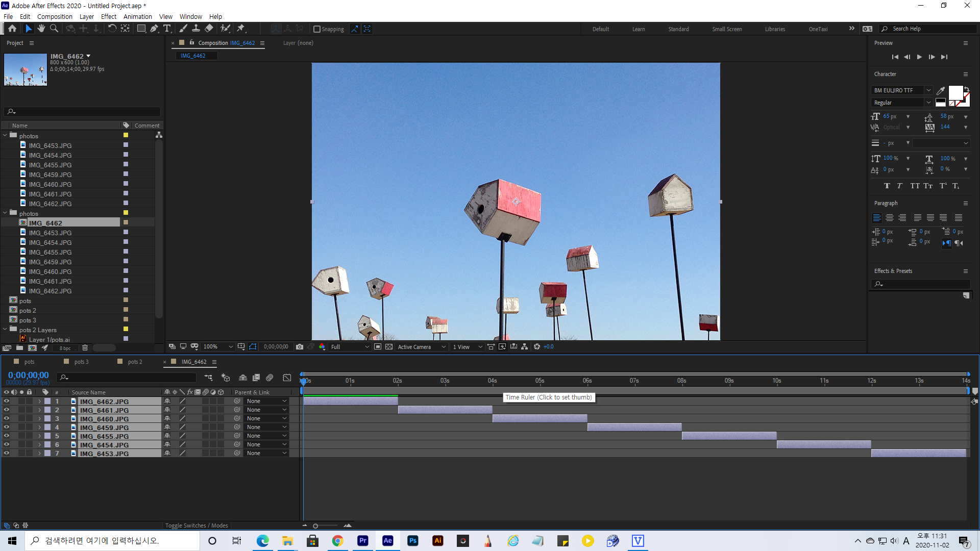Click the white fill color swatch
This screenshot has height=551, width=980.
click(954, 93)
